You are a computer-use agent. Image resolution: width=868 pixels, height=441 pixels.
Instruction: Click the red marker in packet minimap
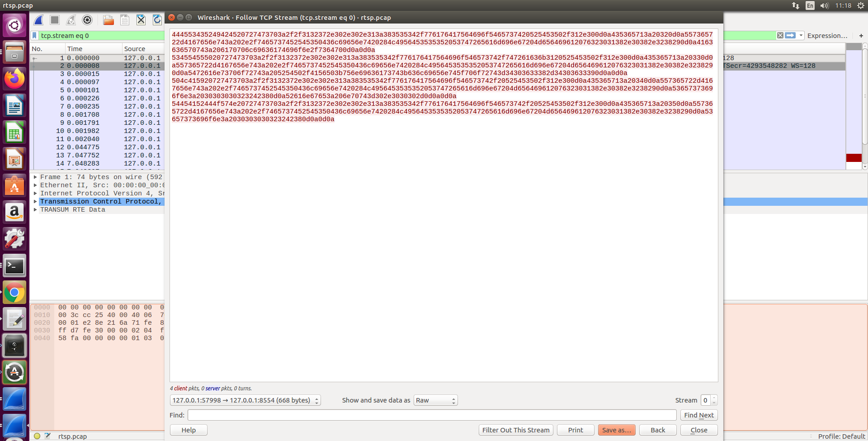click(854, 157)
